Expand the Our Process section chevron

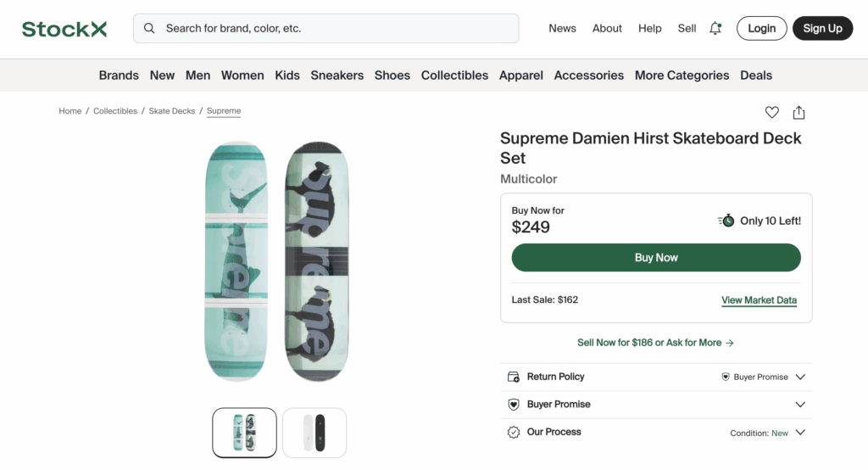pyautogui.click(x=800, y=433)
